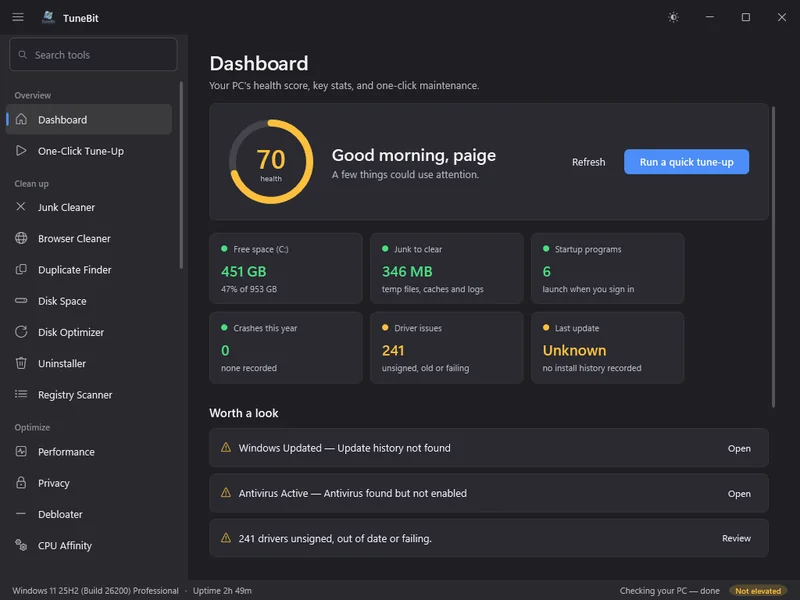Click the Junk Cleaner X icon

tap(21, 207)
